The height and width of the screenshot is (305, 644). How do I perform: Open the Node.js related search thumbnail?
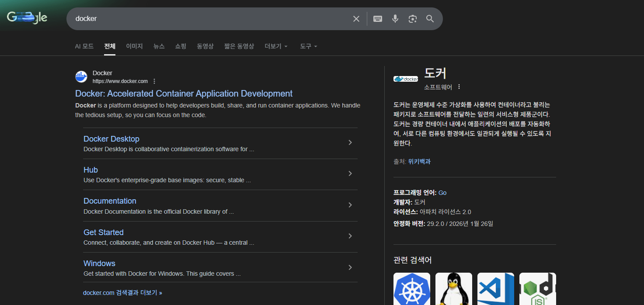(538, 289)
